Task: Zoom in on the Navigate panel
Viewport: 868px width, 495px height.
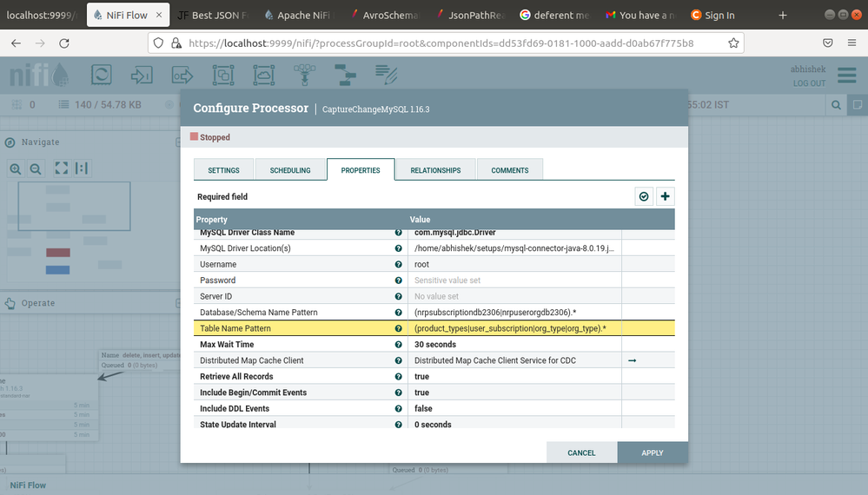Action: click(x=16, y=168)
